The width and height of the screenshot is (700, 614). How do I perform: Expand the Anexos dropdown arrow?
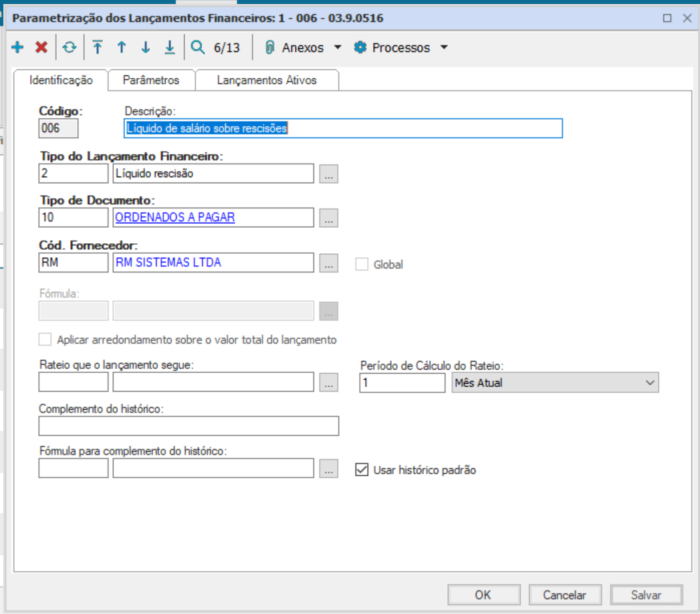338,47
